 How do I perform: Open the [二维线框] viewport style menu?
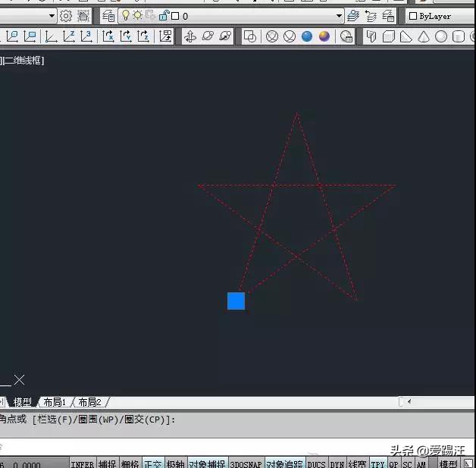coord(23,61)
